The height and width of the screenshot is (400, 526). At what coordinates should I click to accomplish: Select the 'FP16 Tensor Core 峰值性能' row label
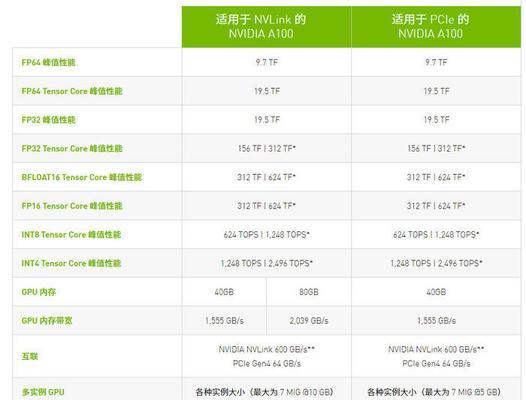coord(72,206)
